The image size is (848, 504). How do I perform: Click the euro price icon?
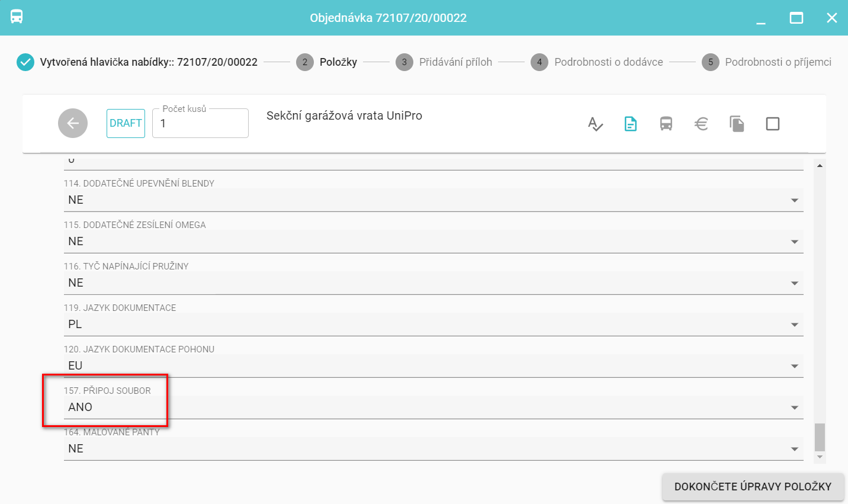click(701, 124)
